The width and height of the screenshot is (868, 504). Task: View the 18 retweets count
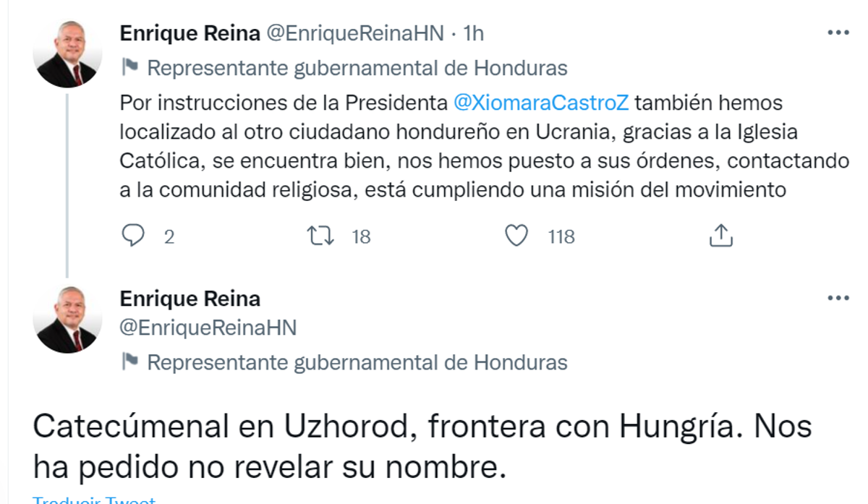(x=360, y=235)
